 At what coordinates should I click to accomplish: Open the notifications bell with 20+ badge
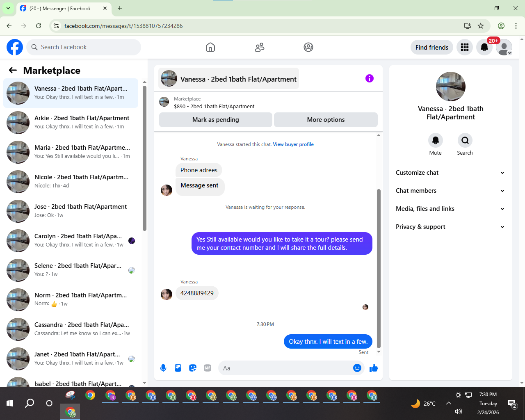[x=484, y=47]
